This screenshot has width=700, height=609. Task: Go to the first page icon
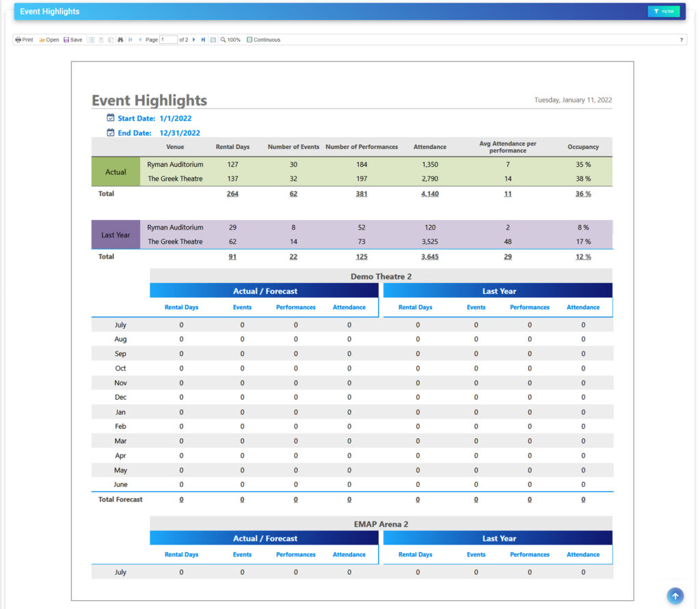[x=131, y=39]
